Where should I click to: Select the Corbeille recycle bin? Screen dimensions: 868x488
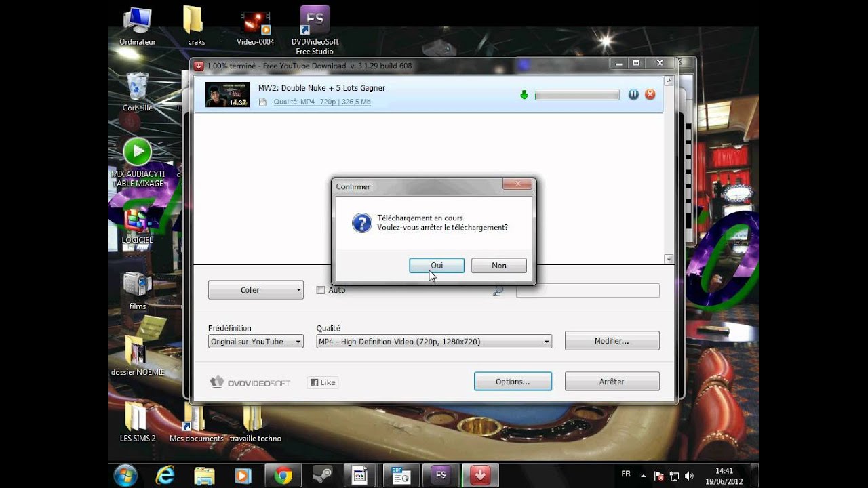[138, 91]
